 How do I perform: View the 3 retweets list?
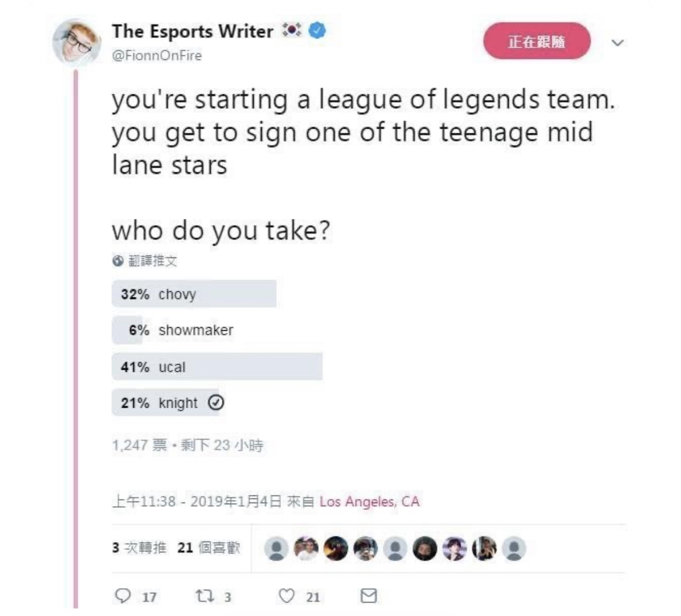click(139, 548)
